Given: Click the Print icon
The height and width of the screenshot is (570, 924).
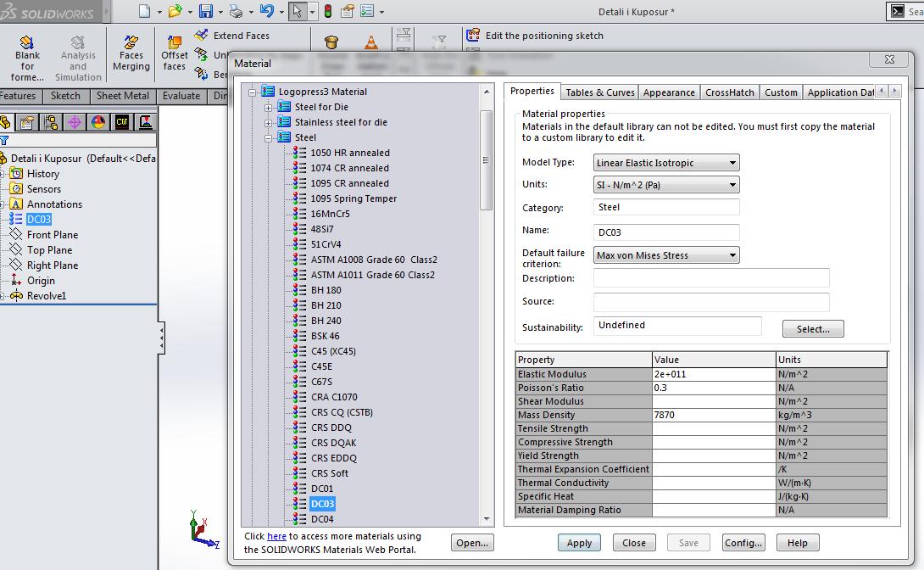Looking at the screenshot, I should tap(236, 11).
